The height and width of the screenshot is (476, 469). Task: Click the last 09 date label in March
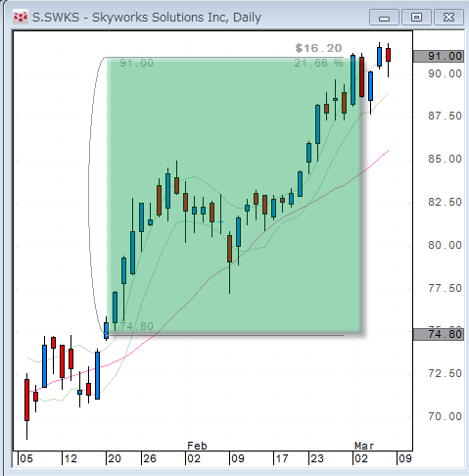pos(405,458)
